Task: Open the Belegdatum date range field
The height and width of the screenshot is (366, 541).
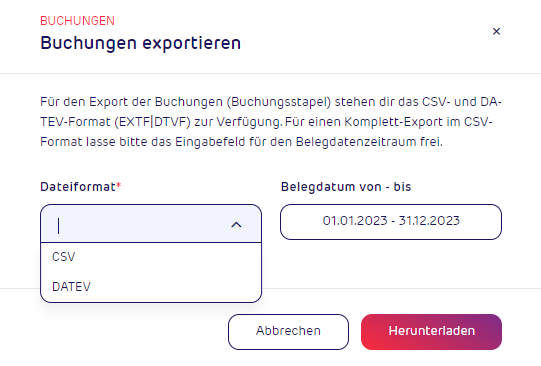Action: [x=391, y=222]
